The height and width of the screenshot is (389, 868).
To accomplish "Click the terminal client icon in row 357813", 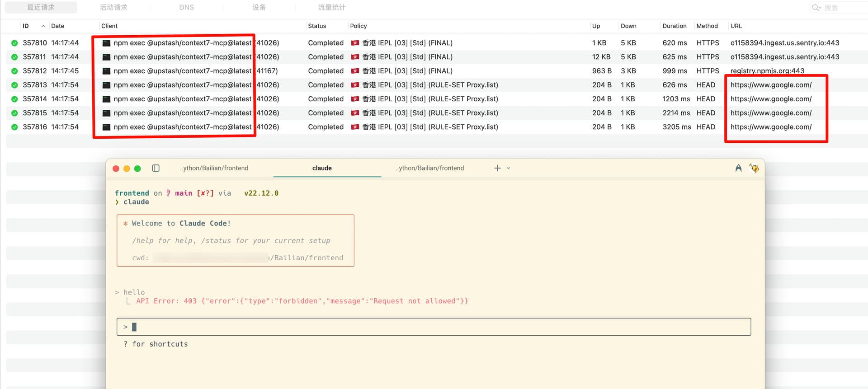I will coord(106,85).
